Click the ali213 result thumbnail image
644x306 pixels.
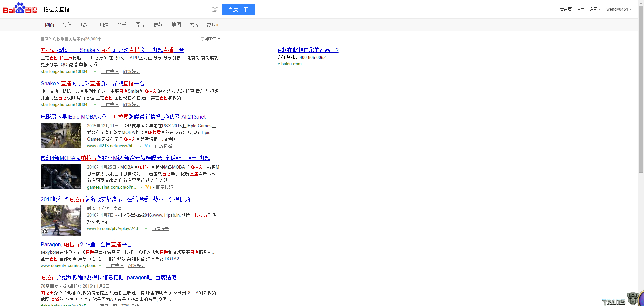pos(61,135)
